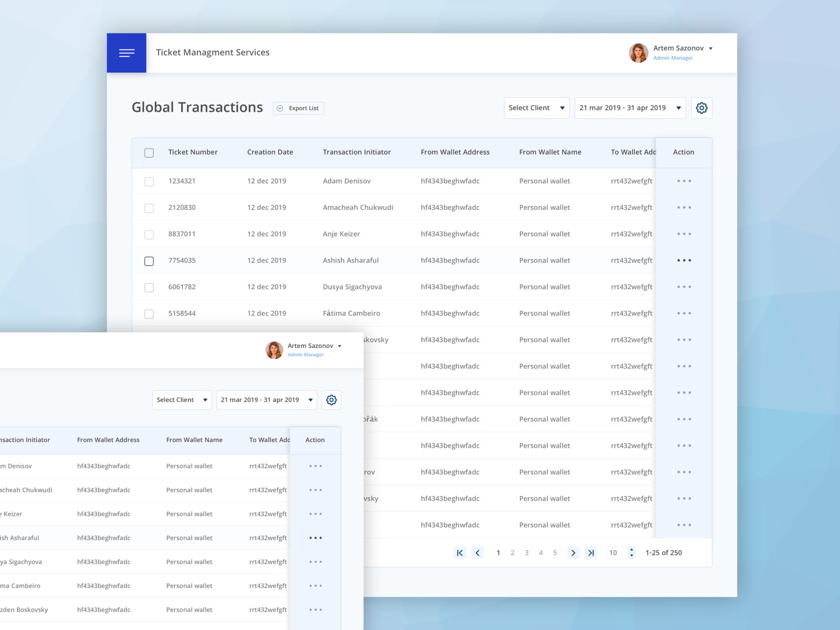Open the actions menu for ticket 7754035
Image resolution: width=840 pixels, height=630 pixels.
pyautogui.click(x=684, y=260)
